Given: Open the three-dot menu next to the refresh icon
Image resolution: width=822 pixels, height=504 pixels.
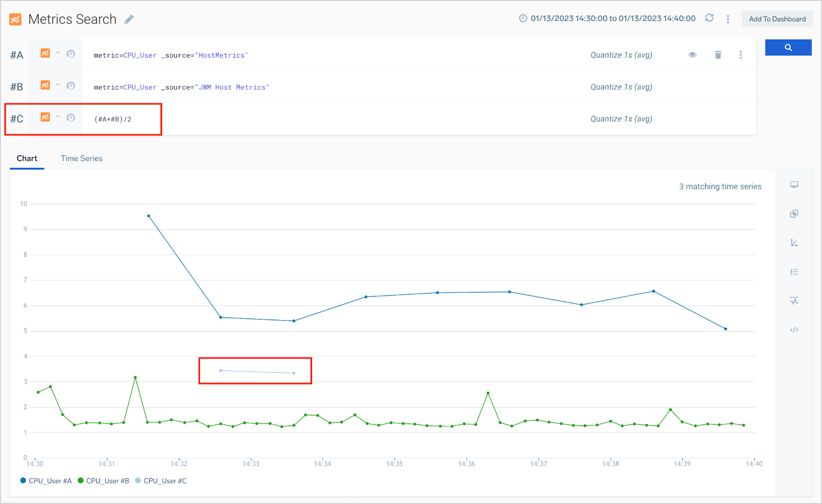Looking at the screenshot, I should (728, 18).
